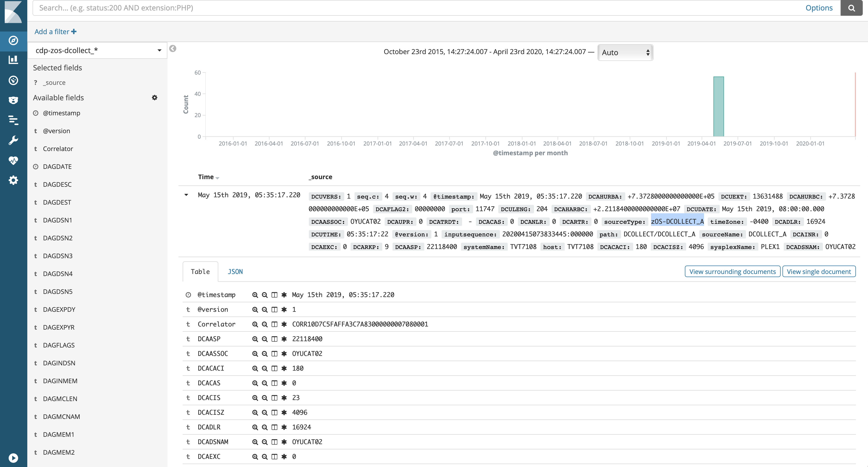Open Management with the gear icon

coord(13,180)
